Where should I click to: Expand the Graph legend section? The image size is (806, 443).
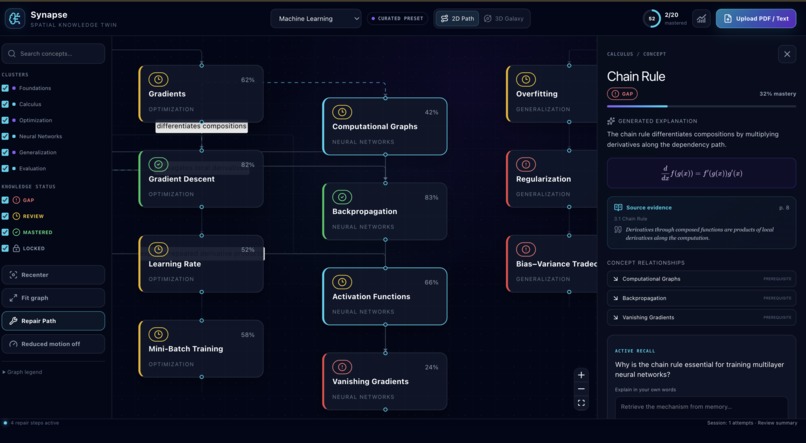[x=23, y=372]
